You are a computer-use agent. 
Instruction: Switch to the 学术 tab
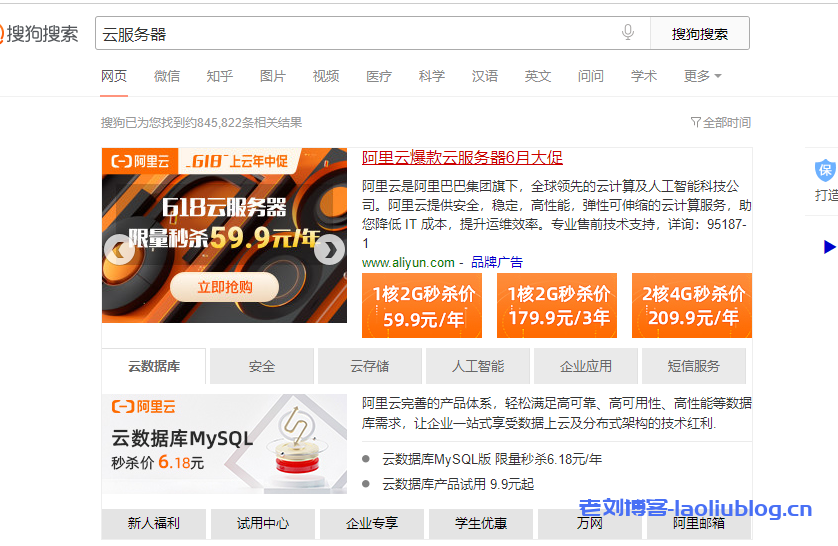coord(643,76)
